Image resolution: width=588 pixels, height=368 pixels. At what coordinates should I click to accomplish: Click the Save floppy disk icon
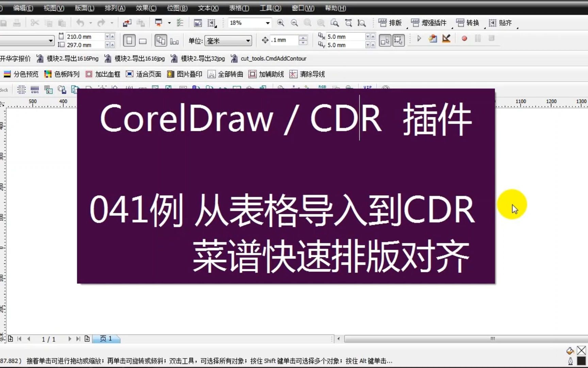(3, 23)
